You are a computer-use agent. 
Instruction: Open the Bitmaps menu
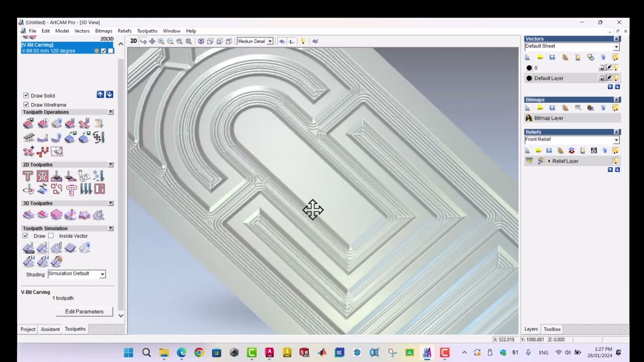(104, 31)
